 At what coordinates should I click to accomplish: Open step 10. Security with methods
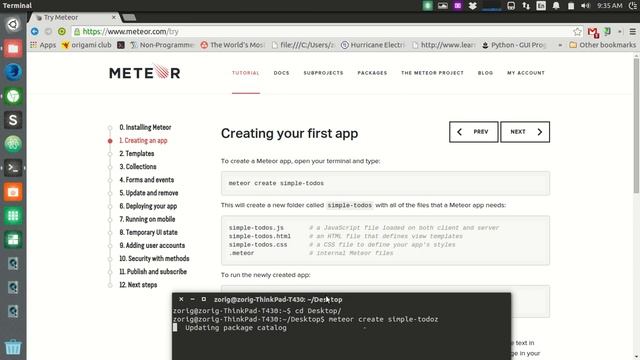click(154, 258)
